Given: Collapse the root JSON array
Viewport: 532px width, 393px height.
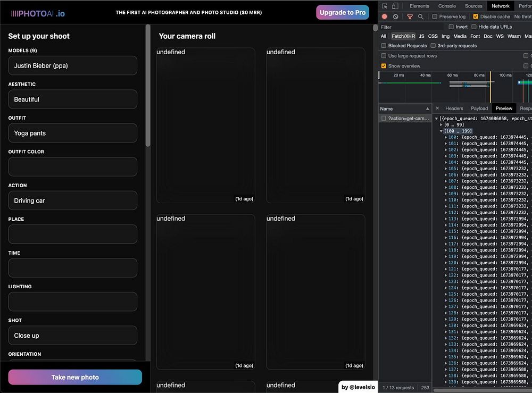Looking at the screenshot, I should (x=437, y=119).
